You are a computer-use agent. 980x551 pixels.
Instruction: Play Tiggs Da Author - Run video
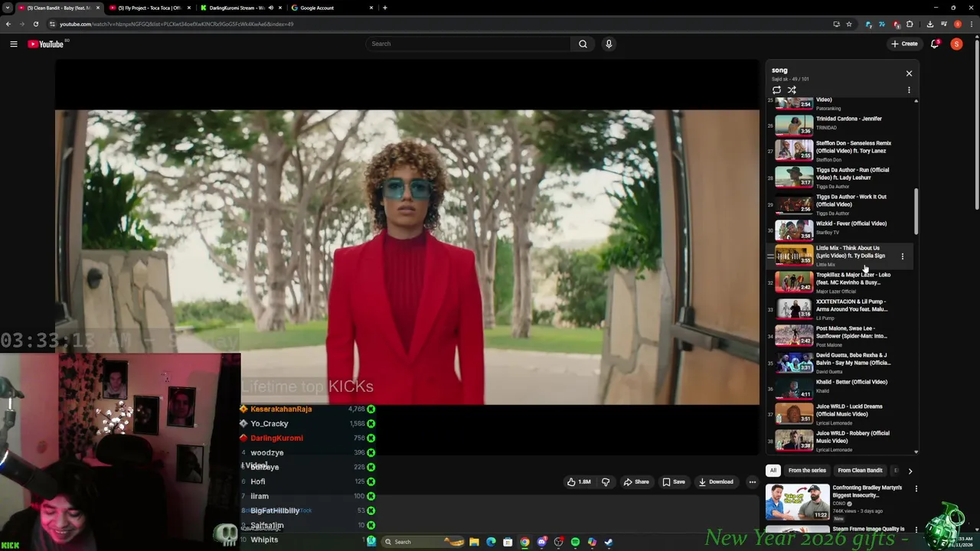click(841, 177)
